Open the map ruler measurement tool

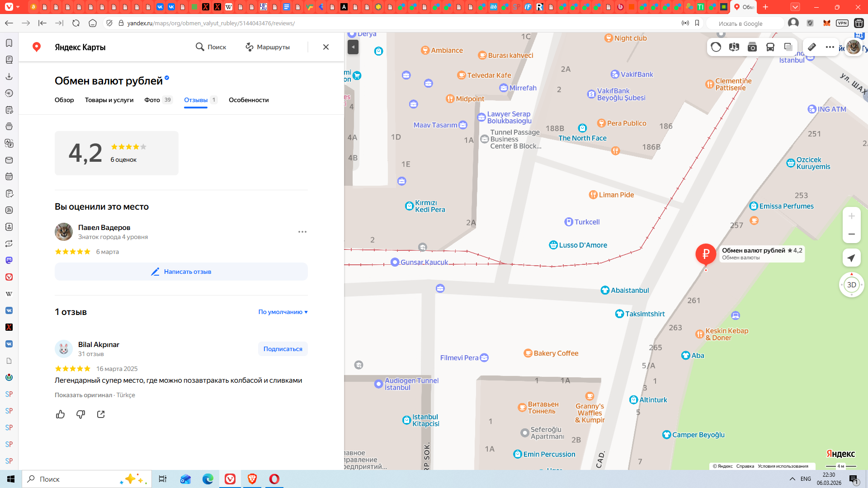[x=812, y=47]
